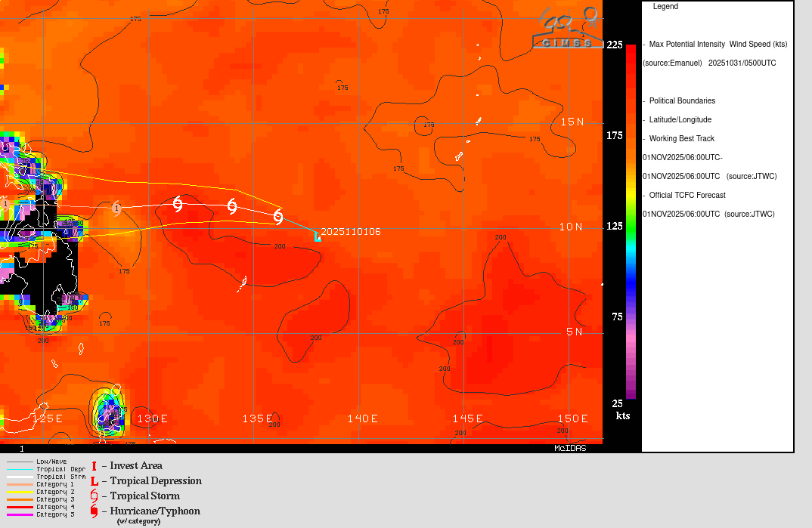Click the magenta Category 5 line swatch
Viewport: 812px width, 528px height.
[20, 514]
